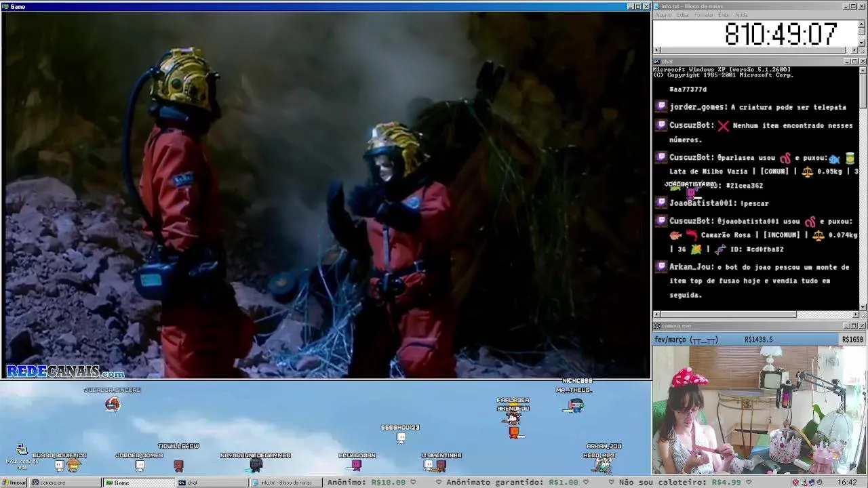Click the 810:49:07 timer text

(781, 34)
